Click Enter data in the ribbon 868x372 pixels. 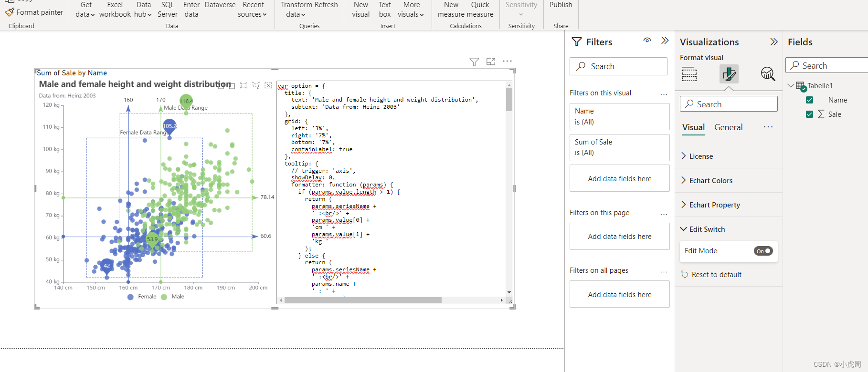(x=191, y=10)
